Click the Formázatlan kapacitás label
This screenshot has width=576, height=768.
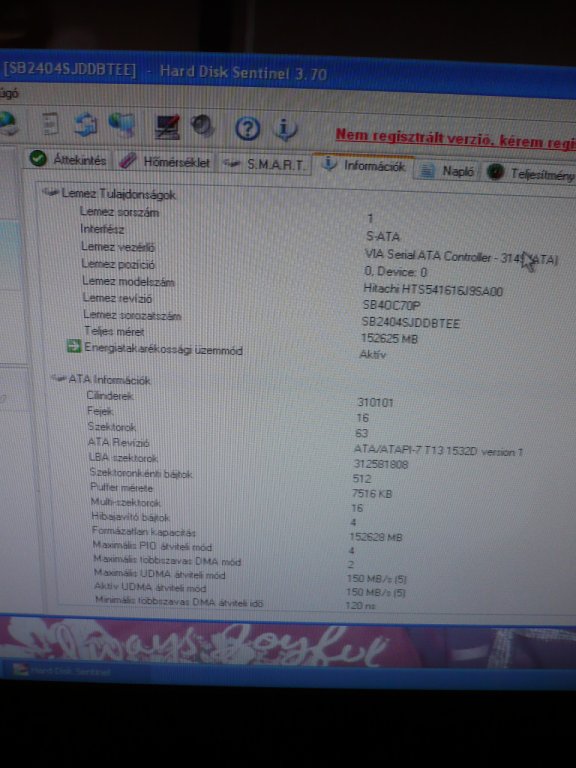tap(144, 531)
